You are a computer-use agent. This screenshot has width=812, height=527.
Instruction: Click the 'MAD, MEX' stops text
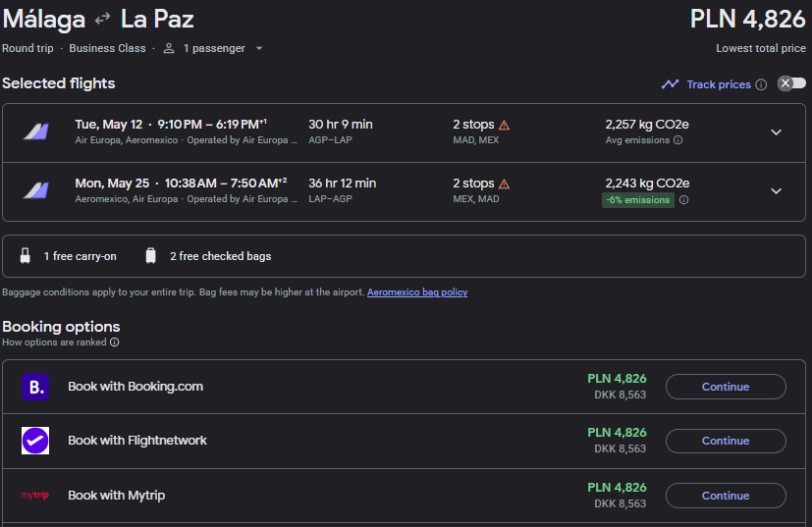pyautogui.click(x=476, y=140)
